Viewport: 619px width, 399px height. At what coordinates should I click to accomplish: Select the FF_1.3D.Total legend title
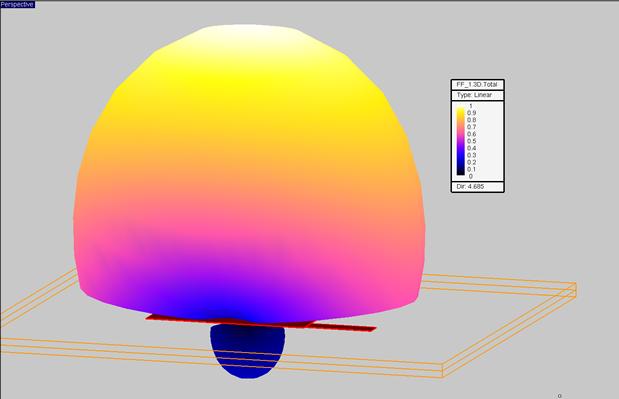tap(477, 84)
